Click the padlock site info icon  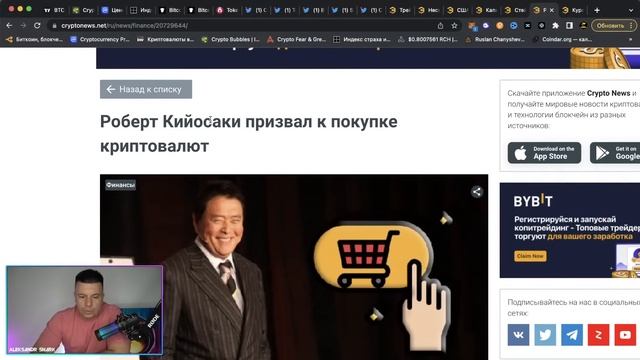click(54, 25)
